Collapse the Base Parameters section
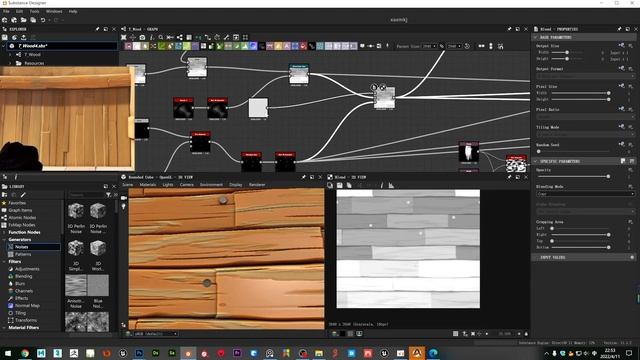The image size is (640, 360). [535, 37]
